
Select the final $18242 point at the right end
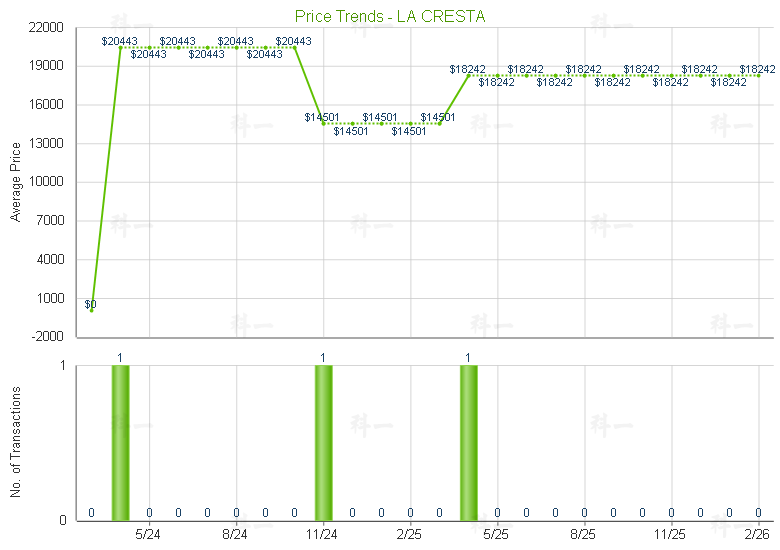[758, 75]
